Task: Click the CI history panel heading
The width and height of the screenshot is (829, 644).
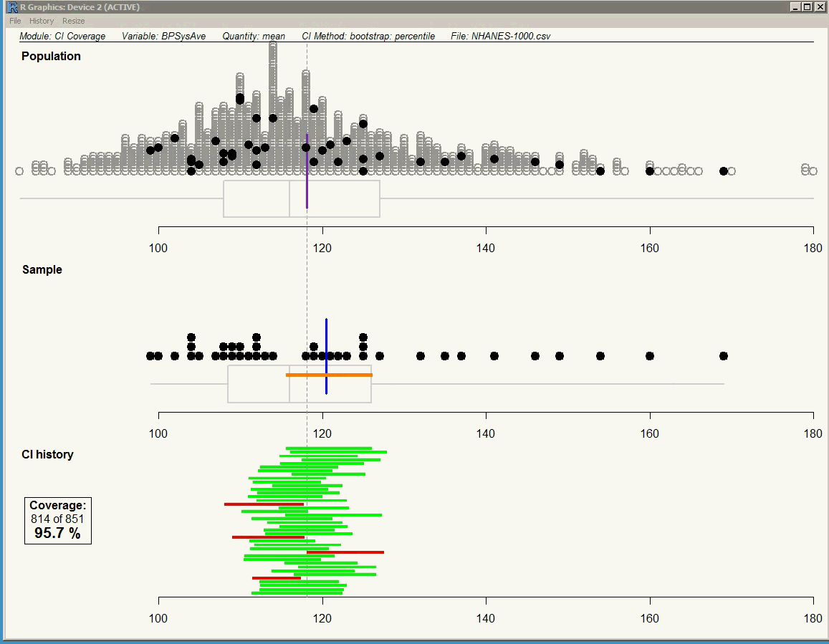Action: (47, 454)
